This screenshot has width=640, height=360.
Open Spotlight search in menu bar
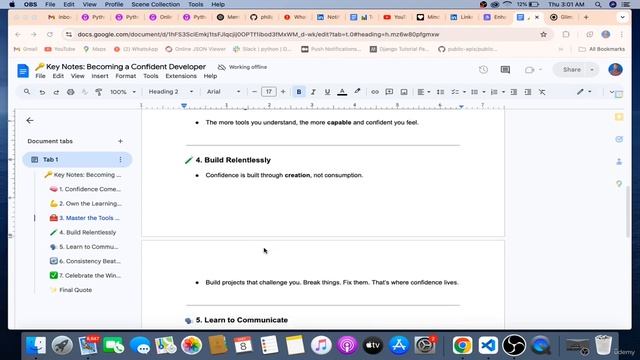tap(598, 4)
